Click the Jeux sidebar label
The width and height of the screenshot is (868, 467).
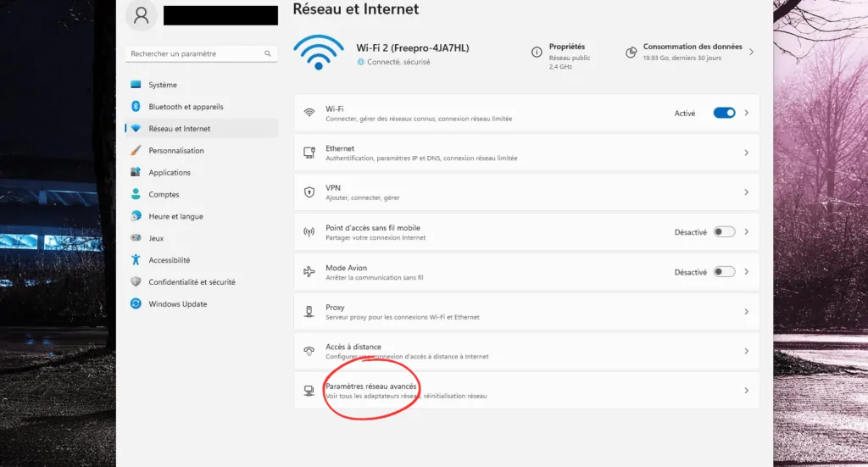pyautogui.click(x=156, y=238)
